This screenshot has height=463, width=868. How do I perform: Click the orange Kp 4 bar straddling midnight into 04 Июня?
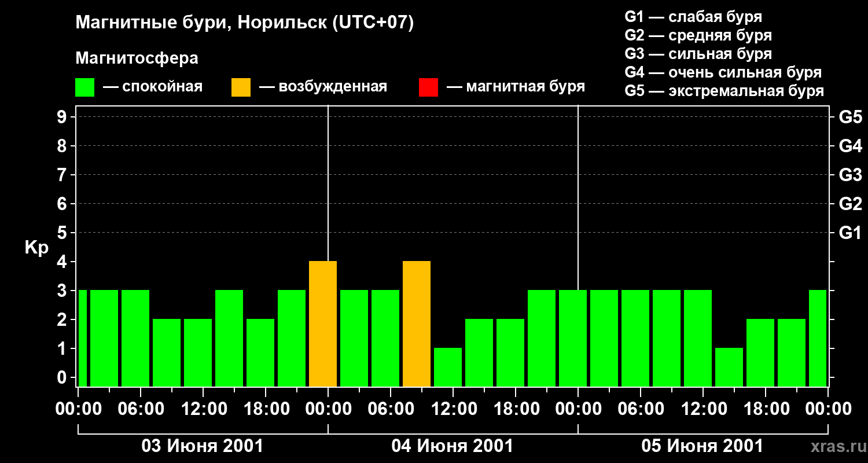(323, 324)
